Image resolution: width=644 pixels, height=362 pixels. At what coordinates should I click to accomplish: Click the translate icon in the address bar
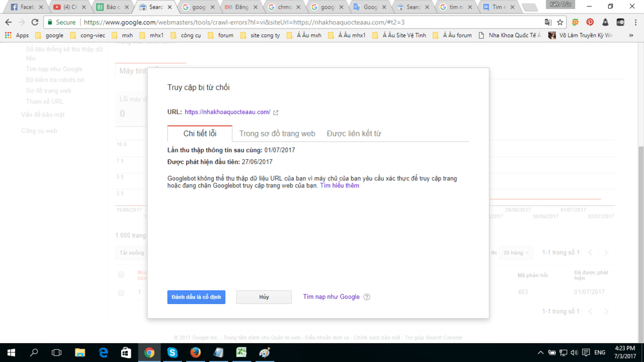coord(548,23)
